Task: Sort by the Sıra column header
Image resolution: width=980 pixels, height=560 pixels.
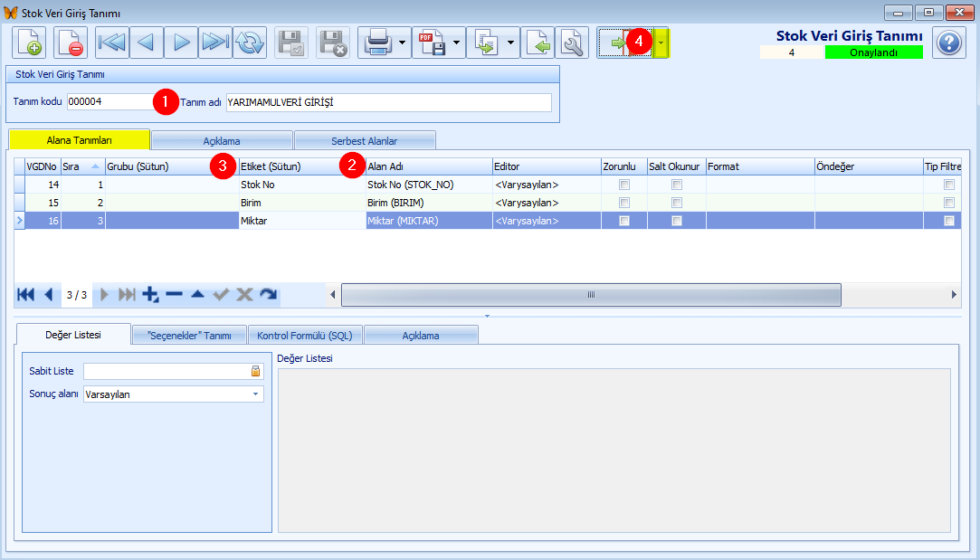Action: (82, 166)
